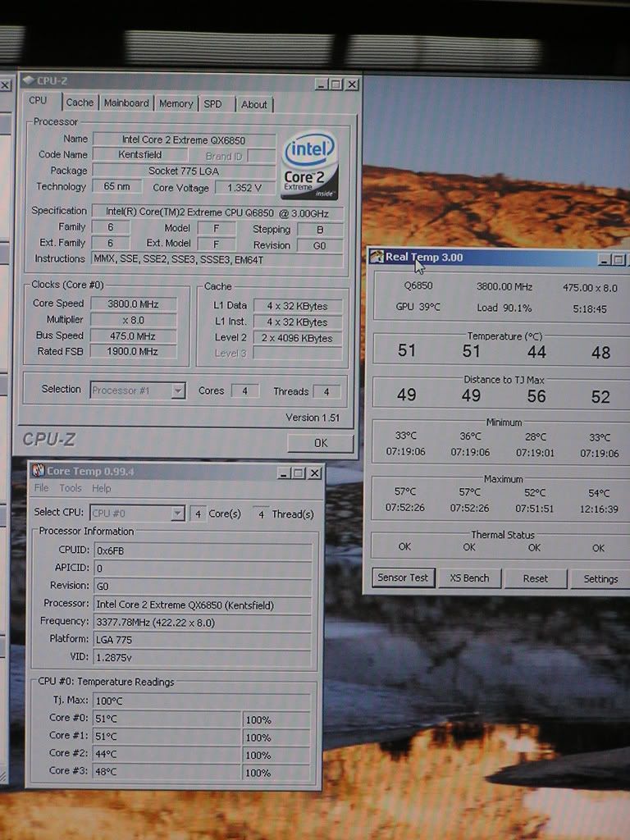The height and width of the screenshot is (840, 630).
Task: Open the Tools menu in Core Temp
Action: click(71, 488)
